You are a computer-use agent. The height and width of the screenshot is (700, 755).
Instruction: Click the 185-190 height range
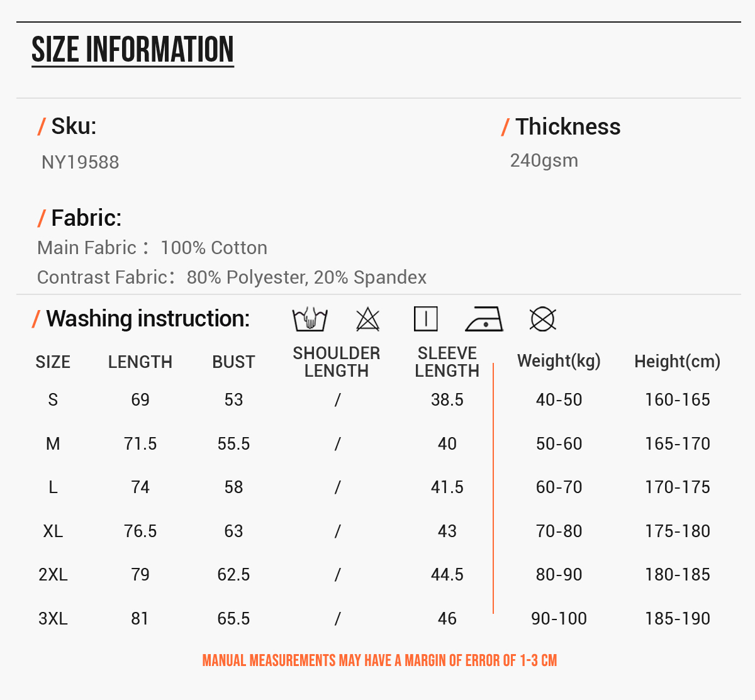pos(678,619)
